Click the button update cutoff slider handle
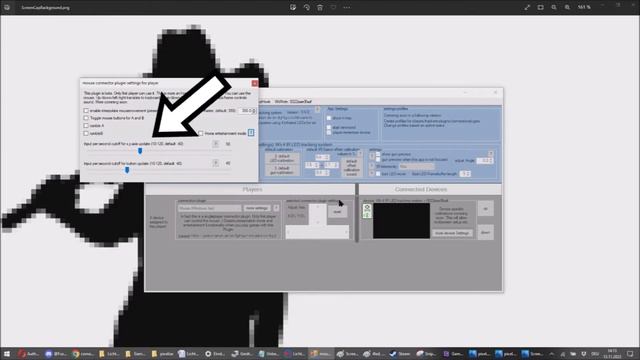The height and width of the screenshot is (360, 640). pos(127,170)
